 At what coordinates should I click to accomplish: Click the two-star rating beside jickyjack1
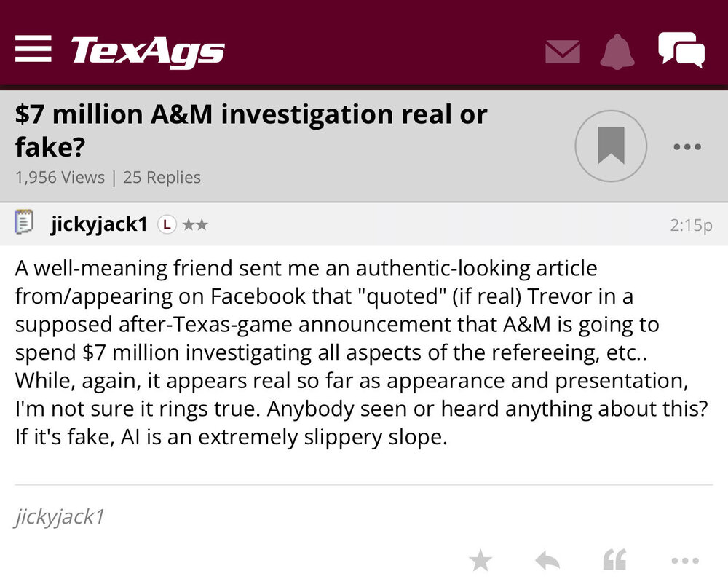click(195, 225)
